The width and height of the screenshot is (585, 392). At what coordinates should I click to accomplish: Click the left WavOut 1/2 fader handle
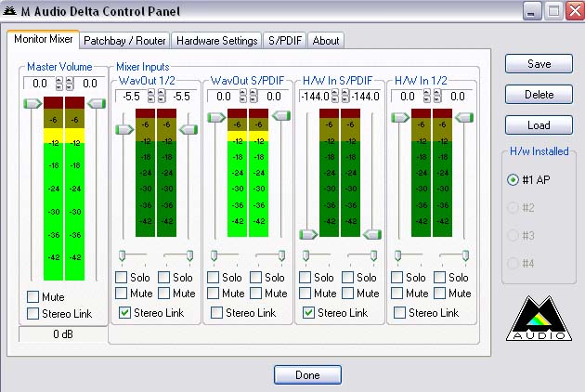click(124, 129)
